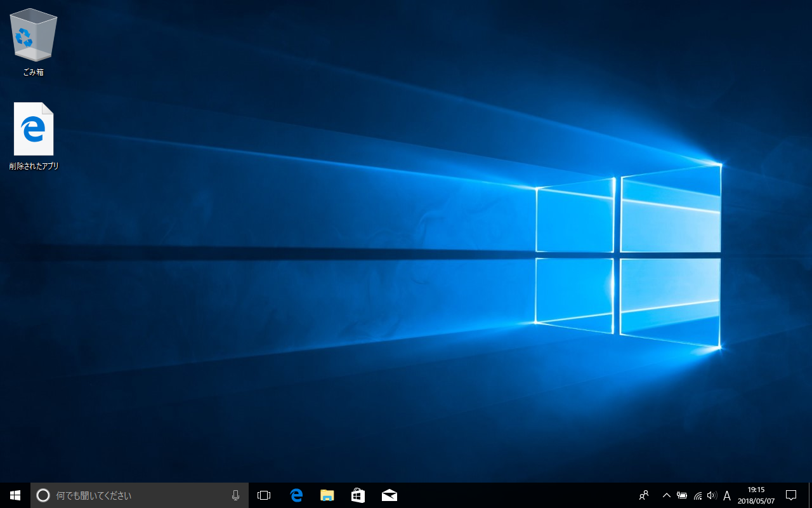Expand hidden system tray icons chevron
The width and height of the screenshot is (812, 508).
click(x=666, y=495)
